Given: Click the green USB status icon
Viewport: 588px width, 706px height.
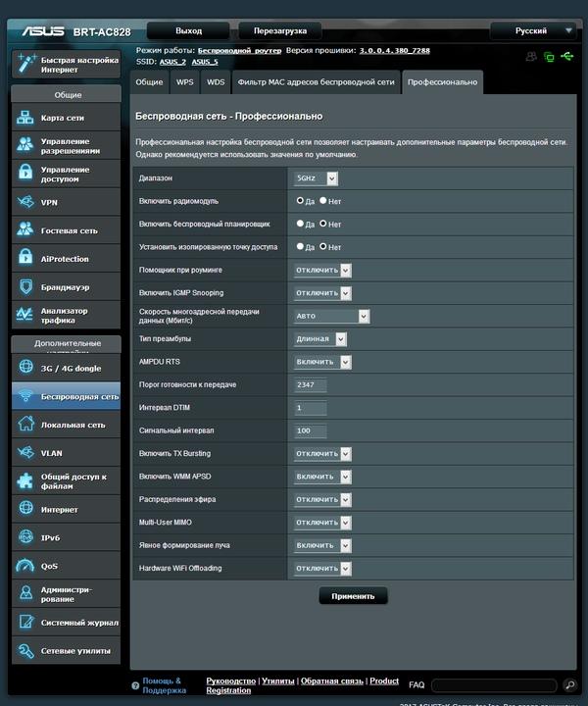Looking at the screenshot, I should 567,56.
